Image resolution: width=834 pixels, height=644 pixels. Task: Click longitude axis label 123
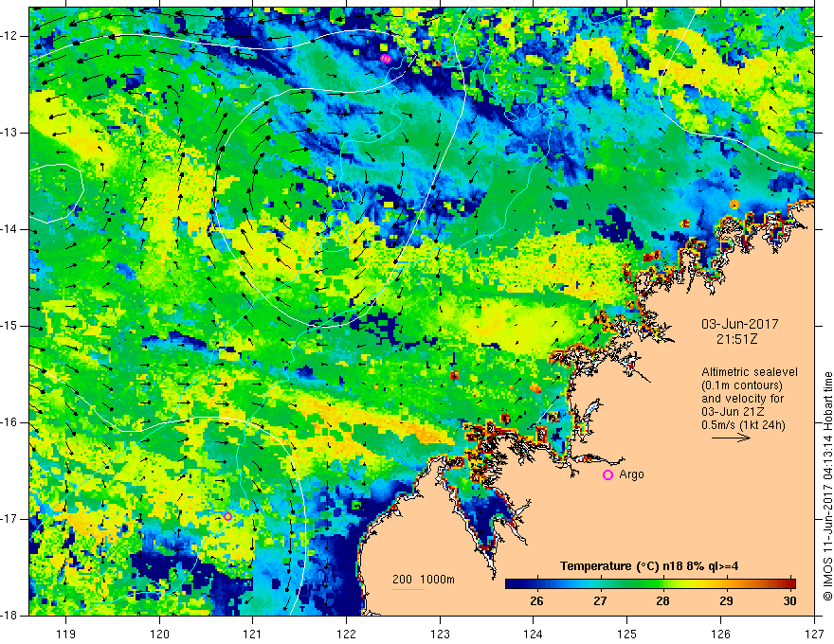tap(440, 634)
